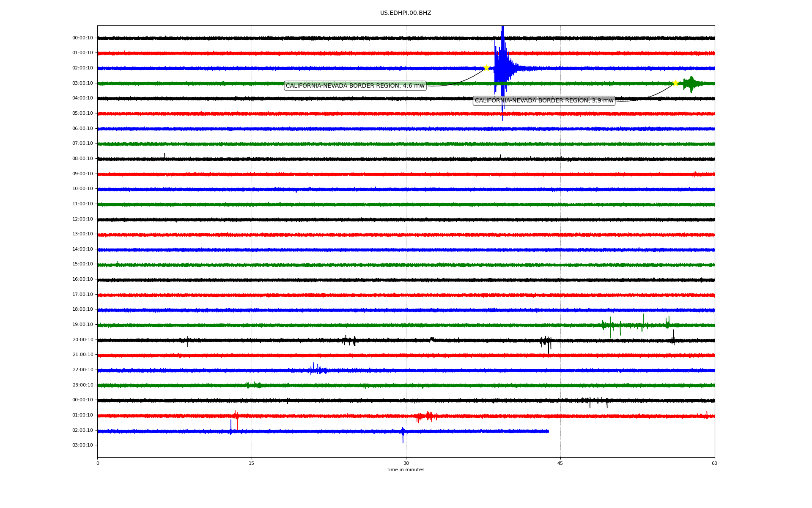Click the x-axis tick label 15
This screenshot has width=812, height=508.
coord(252,463)
